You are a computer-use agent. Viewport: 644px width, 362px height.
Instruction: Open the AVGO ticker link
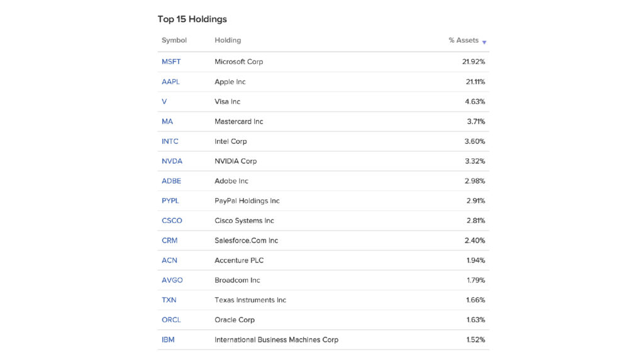[x=172, y=280]
